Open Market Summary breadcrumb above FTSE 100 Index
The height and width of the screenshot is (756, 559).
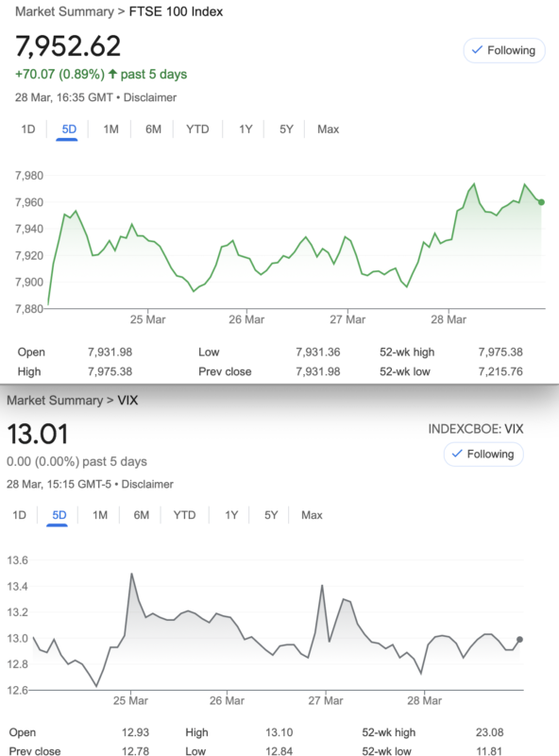point(64,11)
